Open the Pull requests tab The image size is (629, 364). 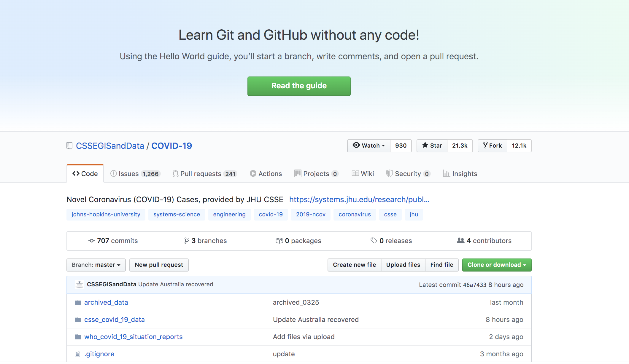click(204, 174)
